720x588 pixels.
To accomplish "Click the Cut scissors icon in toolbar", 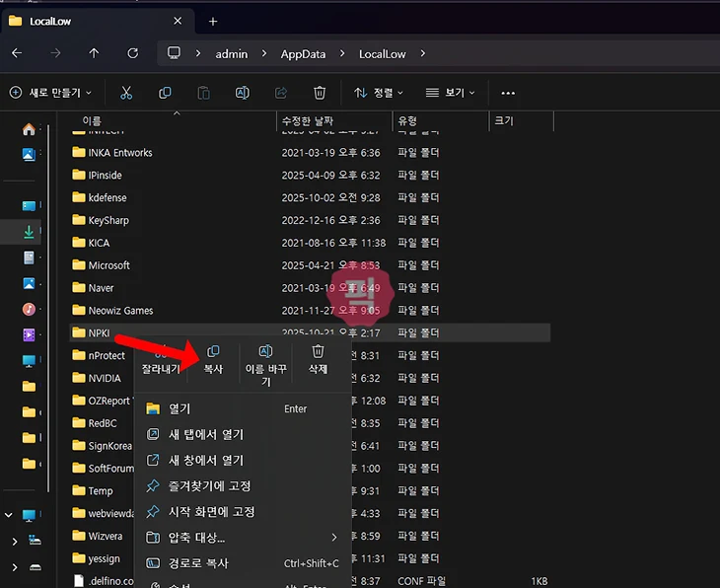I will (x=126, y=93).
